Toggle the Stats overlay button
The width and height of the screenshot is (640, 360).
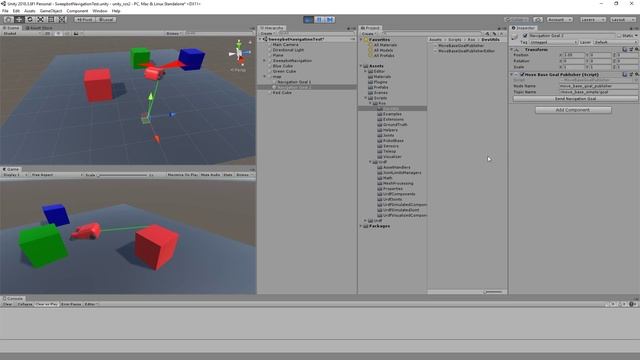(x=228, y=175)
